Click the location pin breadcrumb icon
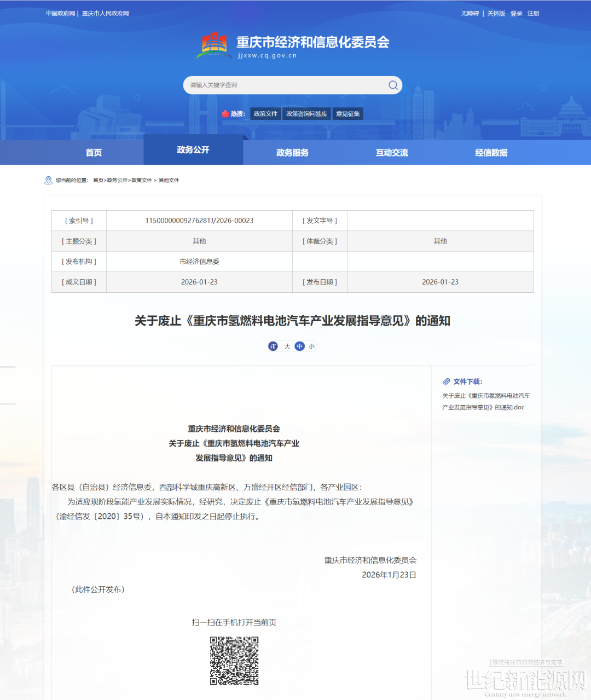The width and height of the screenshot is (591, 700). (48, 180)
